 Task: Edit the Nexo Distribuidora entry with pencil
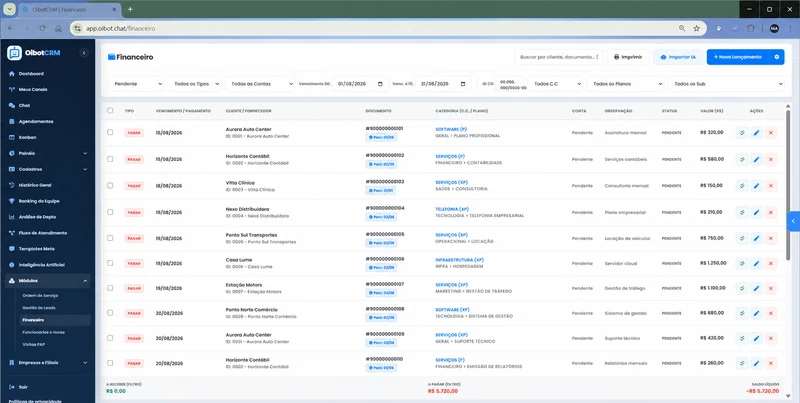[x=756, y=212]
